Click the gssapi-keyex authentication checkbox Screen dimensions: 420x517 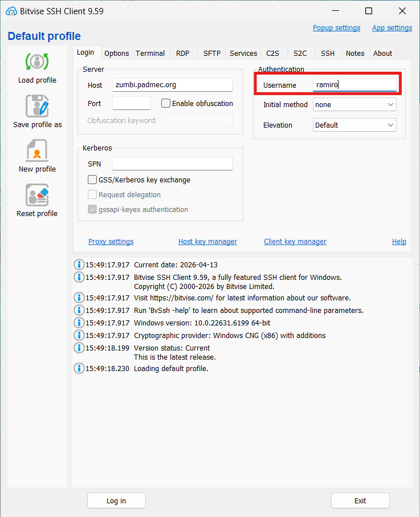click(92, 209)
